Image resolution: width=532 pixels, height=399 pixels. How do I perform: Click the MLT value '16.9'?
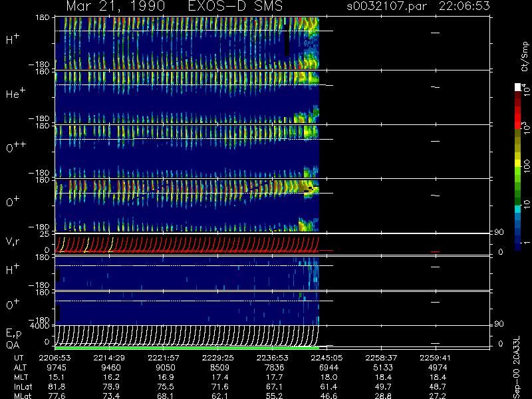coord(165,377)
